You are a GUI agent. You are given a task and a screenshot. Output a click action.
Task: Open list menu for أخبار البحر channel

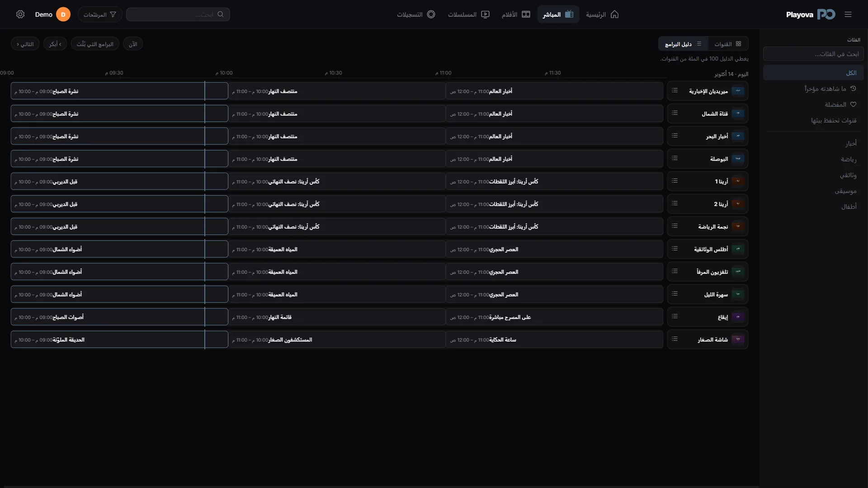pos(675,136)
